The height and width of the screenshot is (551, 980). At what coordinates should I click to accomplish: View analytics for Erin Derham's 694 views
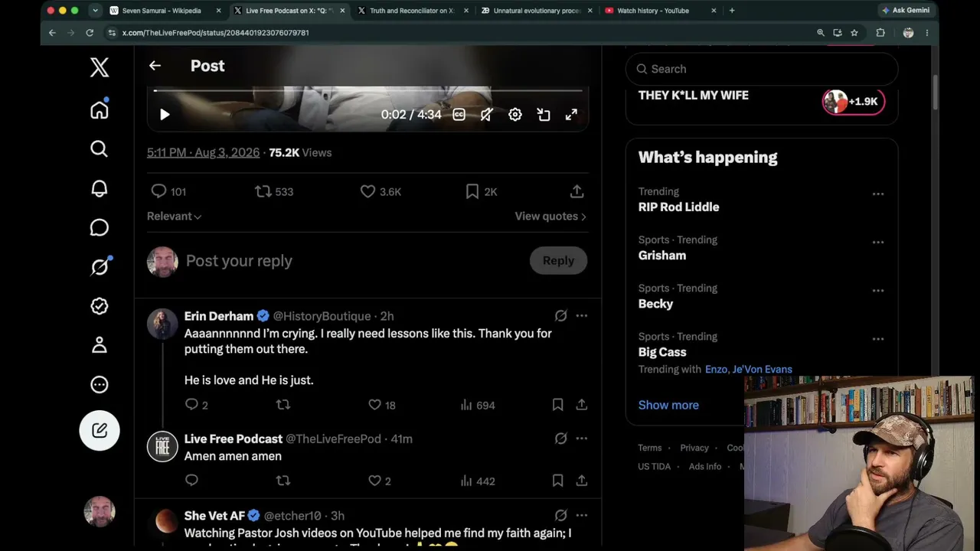478,405
